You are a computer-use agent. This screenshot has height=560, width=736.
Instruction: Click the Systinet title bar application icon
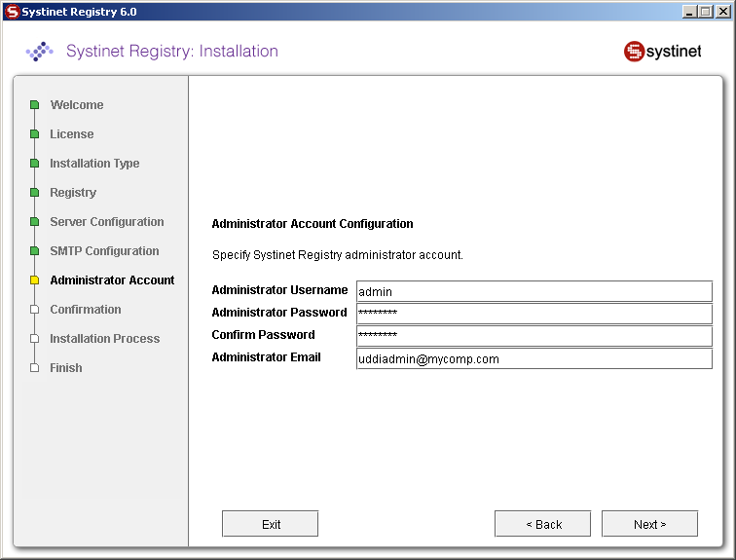[13, 12]
